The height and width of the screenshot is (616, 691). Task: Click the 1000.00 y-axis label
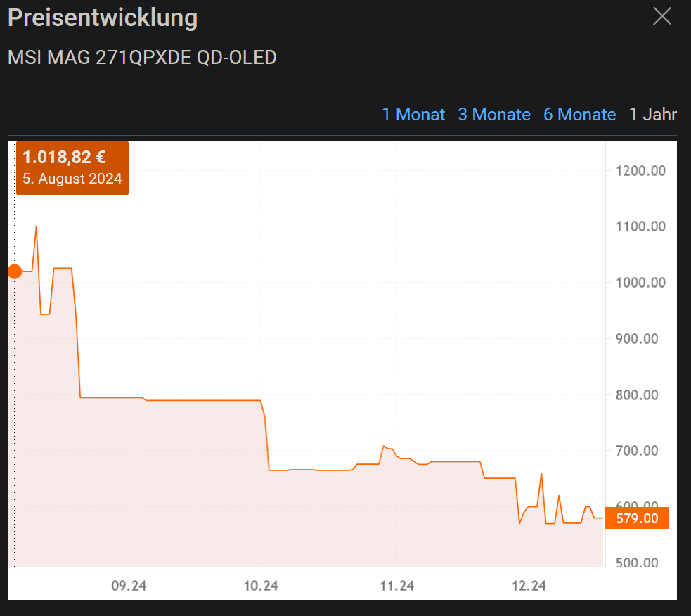pos(639,283)
